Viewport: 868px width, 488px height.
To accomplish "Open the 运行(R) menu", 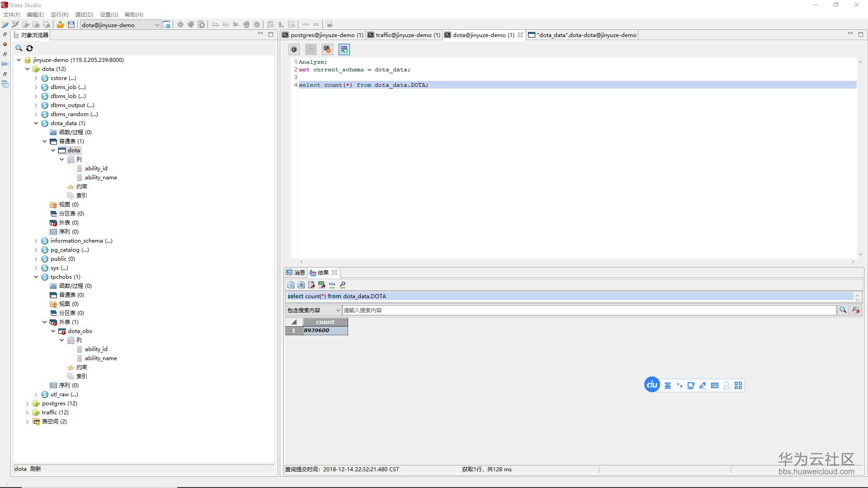I will point(59,14).
